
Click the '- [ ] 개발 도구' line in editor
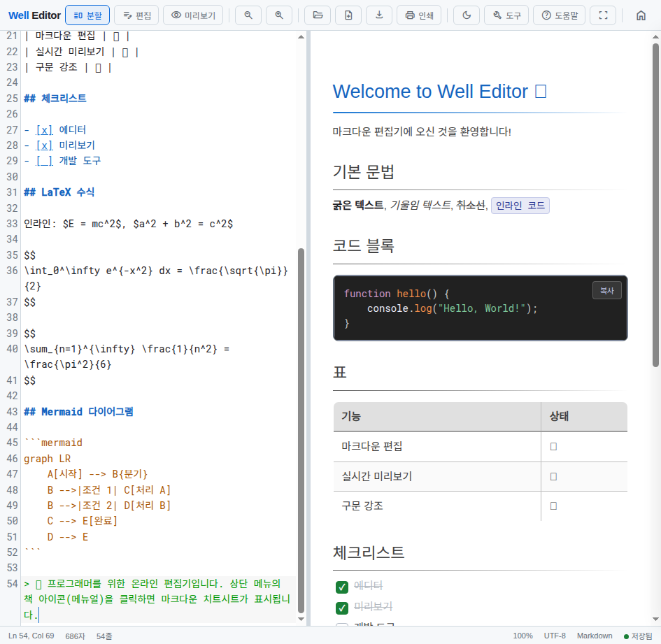[x=62, y=161]
